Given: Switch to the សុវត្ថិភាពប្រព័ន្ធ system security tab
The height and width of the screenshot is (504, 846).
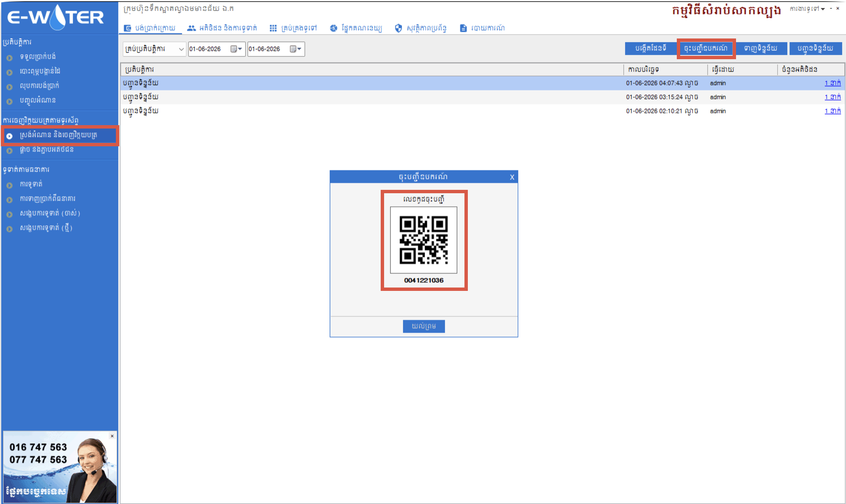Looking at the screenshot, I should [421, 28].
